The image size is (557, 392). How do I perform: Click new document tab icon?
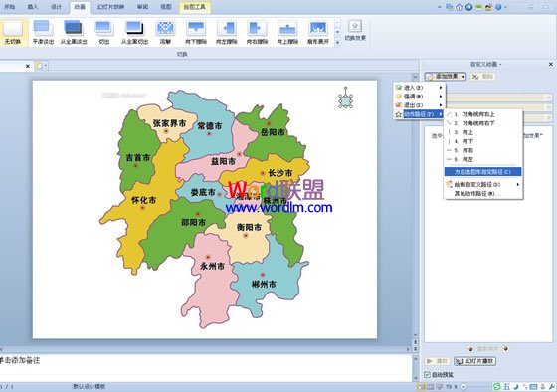tap(40, 66)
